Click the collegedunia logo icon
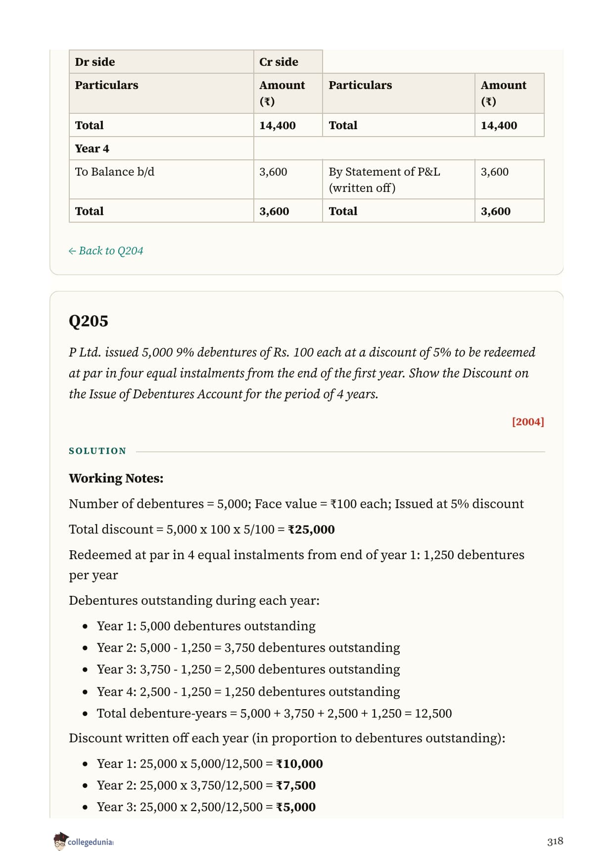This screenshot has height=868, width=613. coord(60,841)
